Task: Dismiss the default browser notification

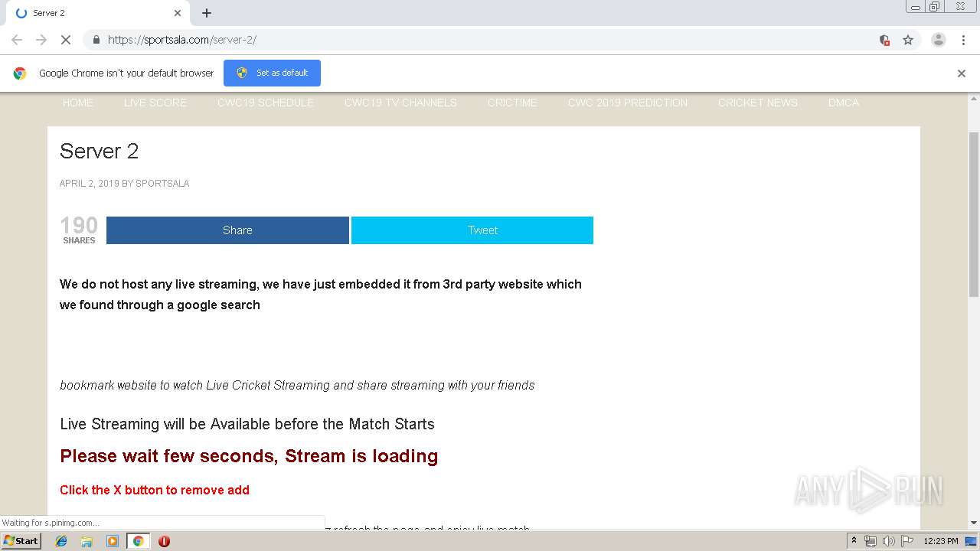Action: tap(962, 73)
